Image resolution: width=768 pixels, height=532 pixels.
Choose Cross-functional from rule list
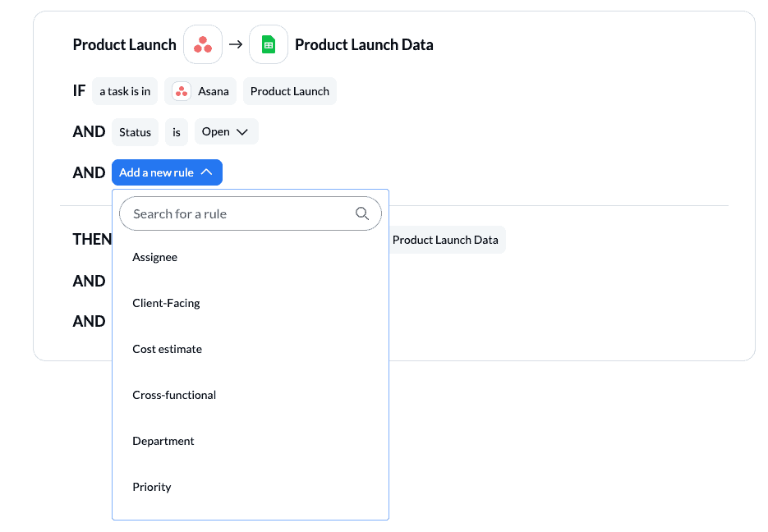pyautogui.click(x=251, y=395)
